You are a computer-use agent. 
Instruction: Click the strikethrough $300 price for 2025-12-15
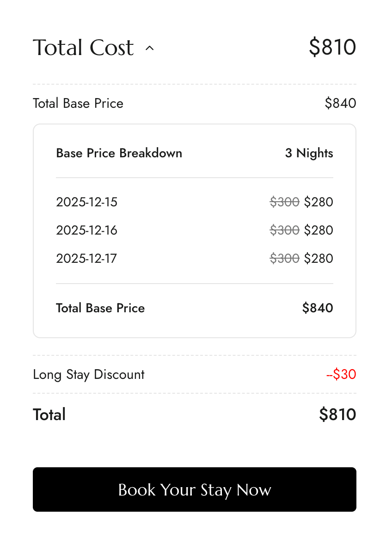[285, 202]
